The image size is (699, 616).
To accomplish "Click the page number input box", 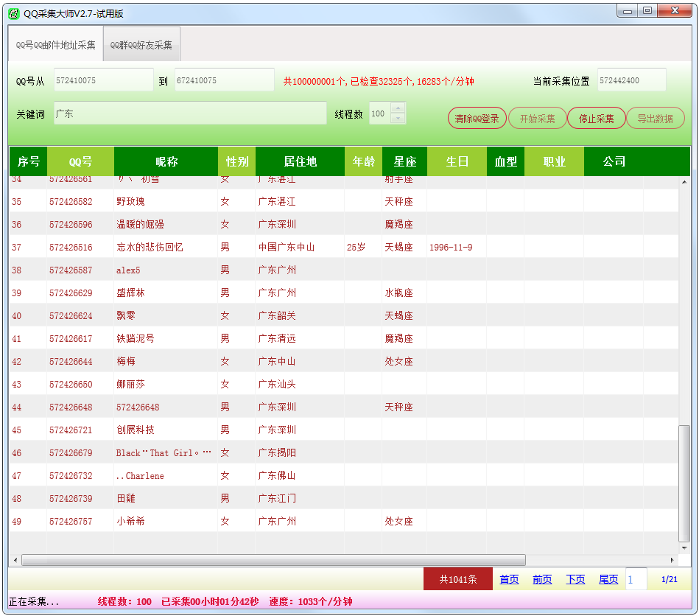I will click(636, 579).
